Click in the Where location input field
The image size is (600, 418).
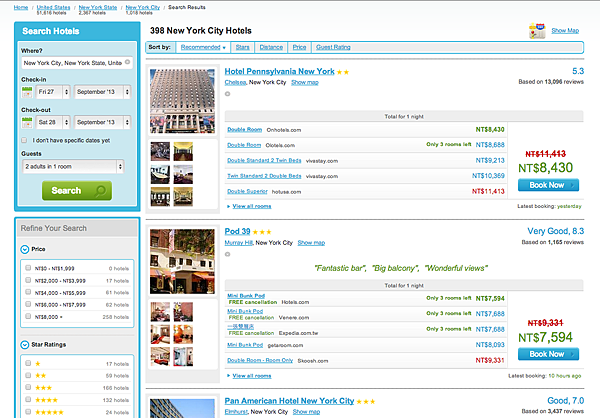pyautogui.click(x=77, y=63)
